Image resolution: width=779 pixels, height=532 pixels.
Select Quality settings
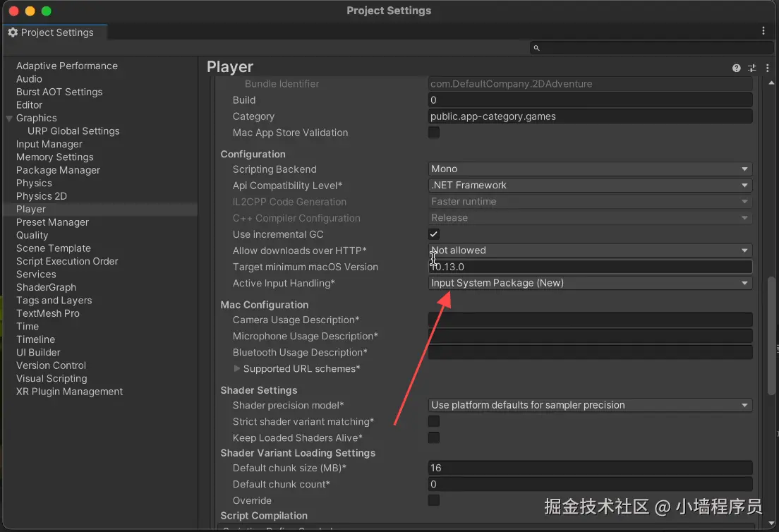coord(32,236)
